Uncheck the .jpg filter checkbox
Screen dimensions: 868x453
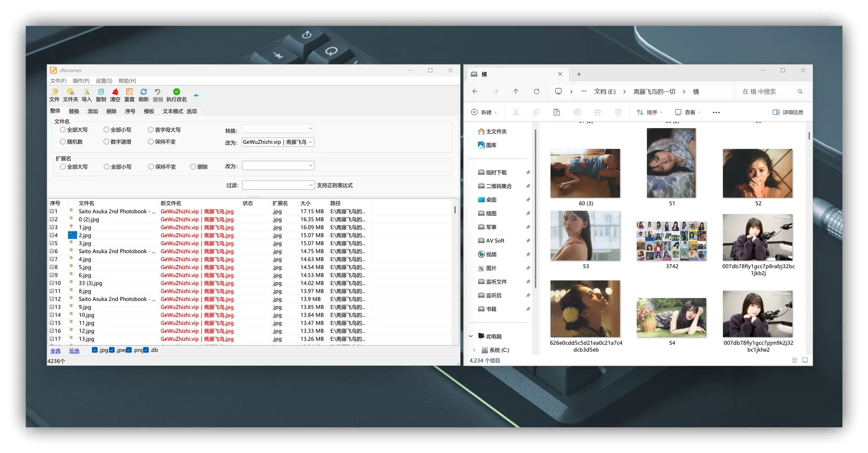95,350
